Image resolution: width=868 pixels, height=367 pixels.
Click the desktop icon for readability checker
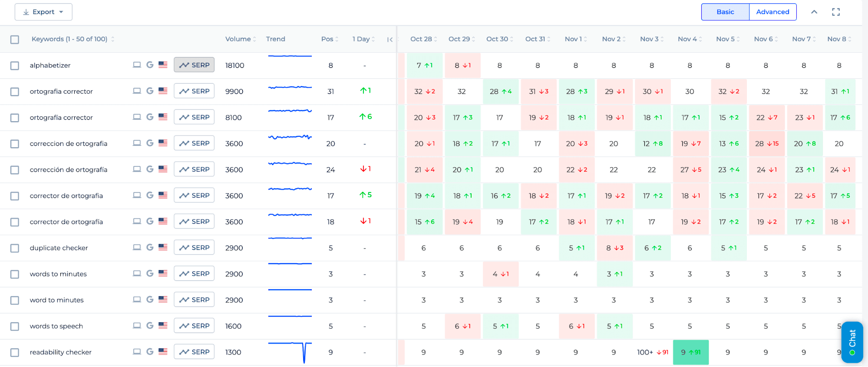137,351
